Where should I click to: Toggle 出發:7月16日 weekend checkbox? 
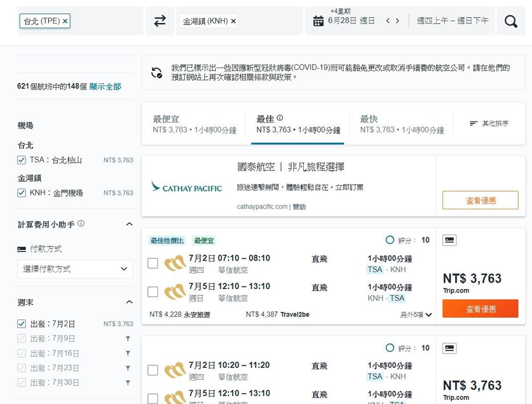point(21,353)
